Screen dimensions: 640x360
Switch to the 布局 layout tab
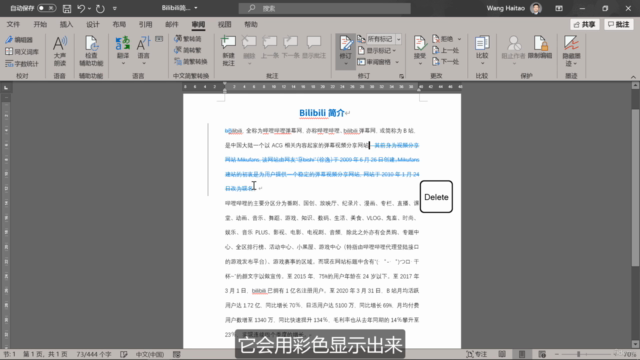click(119, 24)
